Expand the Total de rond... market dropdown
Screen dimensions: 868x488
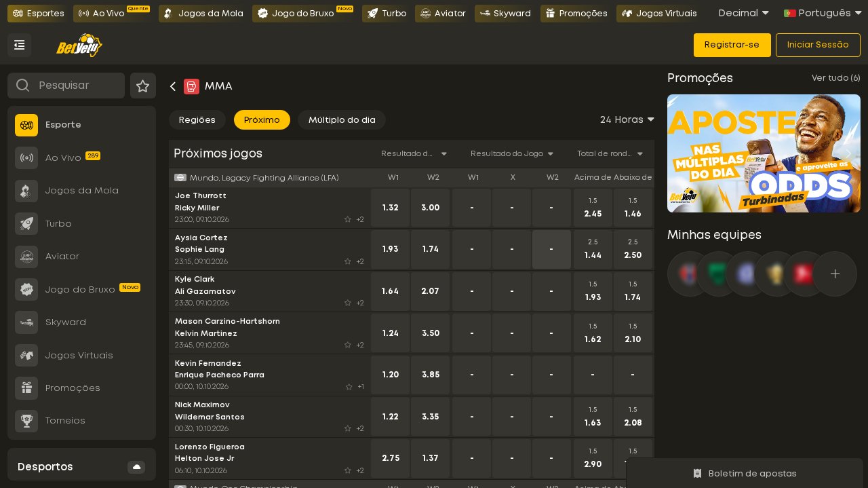click(610, 153)
